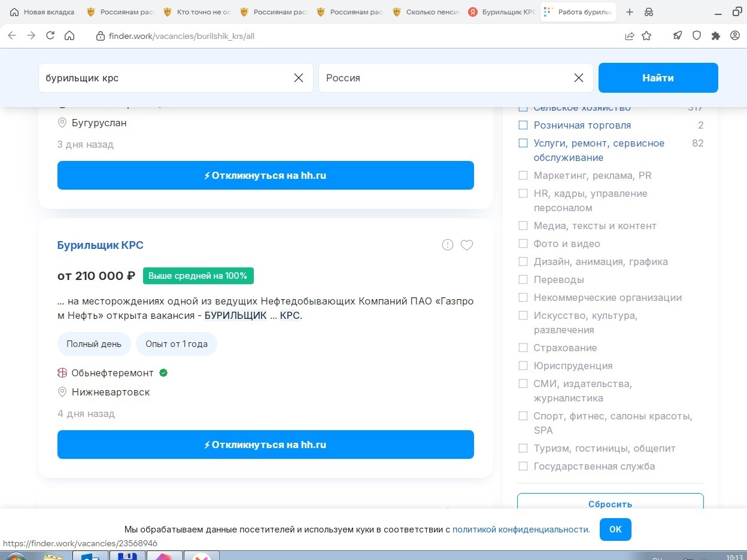Click the location pin next to Нижневартовск
Screen dimensions: 747x560
(x=62, y=392)
